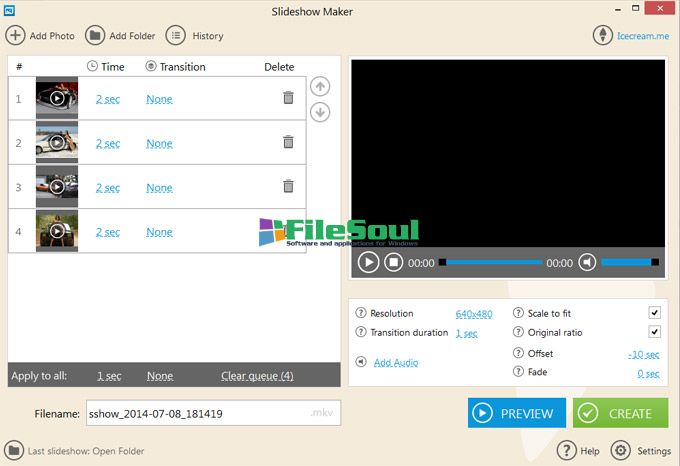The height and width of the screenshot is (466, 680).
Task: Mute the preview volume speaker icon
Action: click(x=588, y=263)
